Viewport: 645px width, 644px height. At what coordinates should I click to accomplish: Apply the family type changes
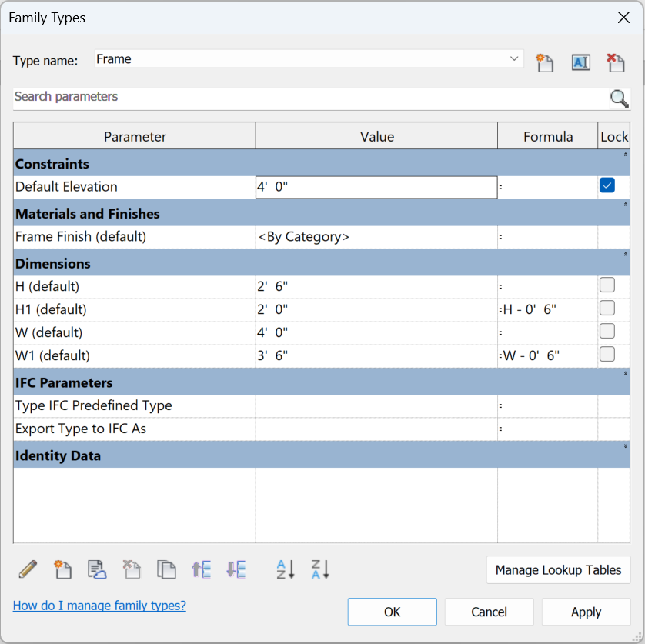(x=587, y=612)
